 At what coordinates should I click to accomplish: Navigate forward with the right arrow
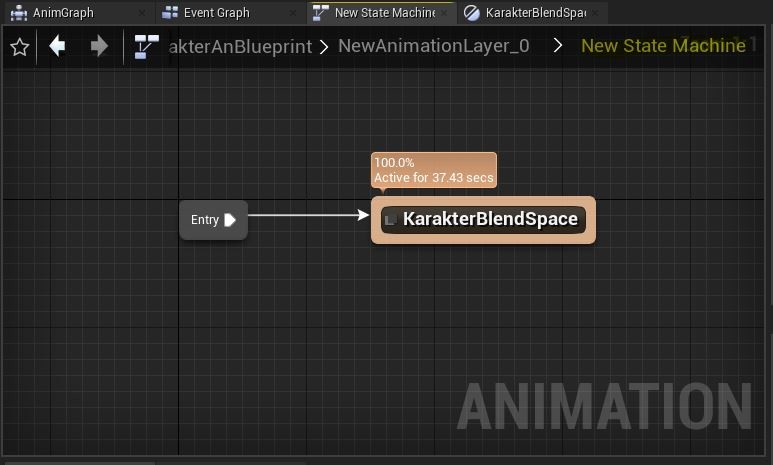click(99, 46)
